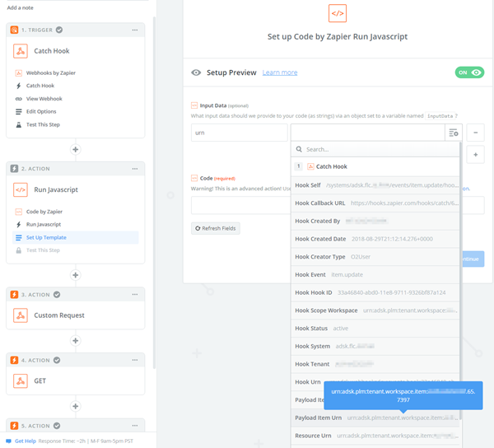The height and width of the screenshot is (448, 494).
Task: Open Set Up Template in step 2
Action: (76, 237)
